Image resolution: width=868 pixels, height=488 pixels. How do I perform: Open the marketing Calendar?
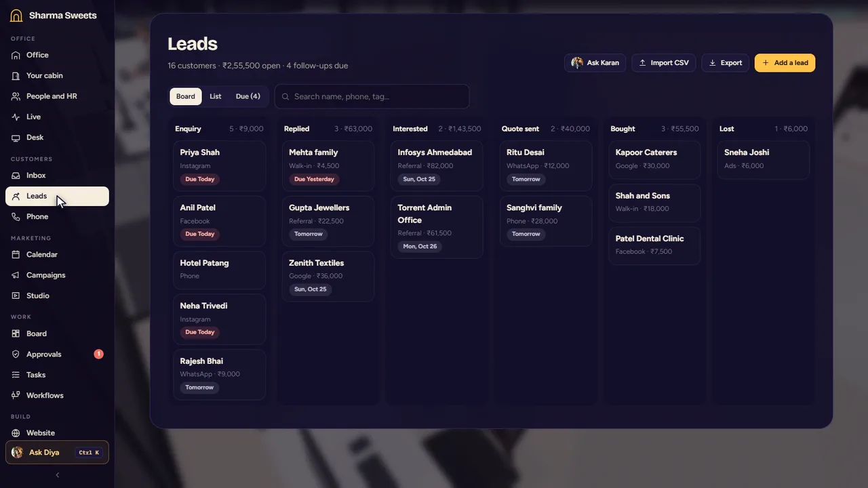click(57, 255)
